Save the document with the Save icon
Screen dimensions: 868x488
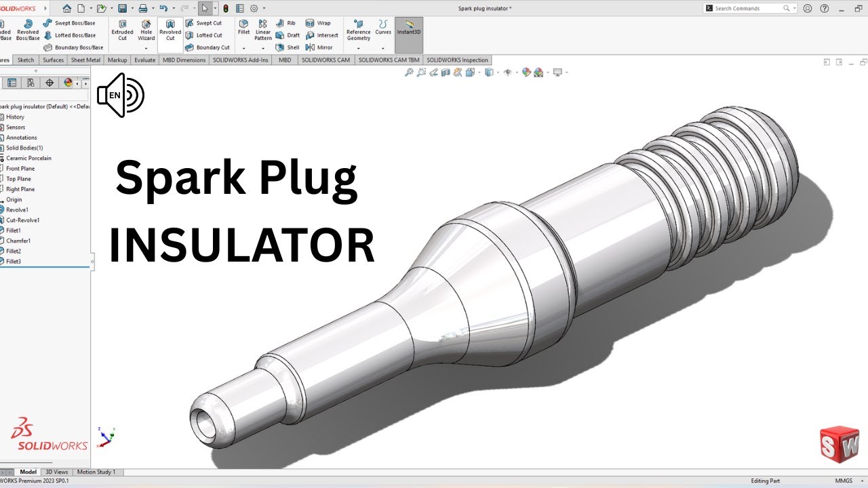[122, 8]
